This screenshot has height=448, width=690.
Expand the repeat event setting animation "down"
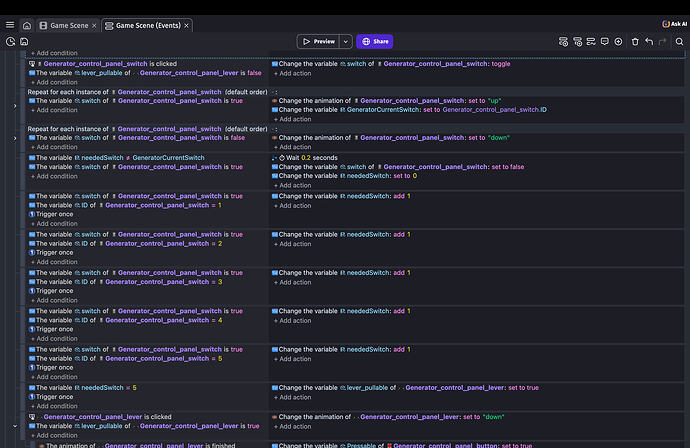pyautogui.click(x=15, y=139)
